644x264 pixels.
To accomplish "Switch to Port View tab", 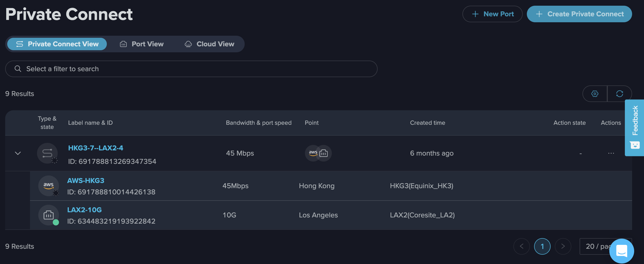I will point(142,44).
